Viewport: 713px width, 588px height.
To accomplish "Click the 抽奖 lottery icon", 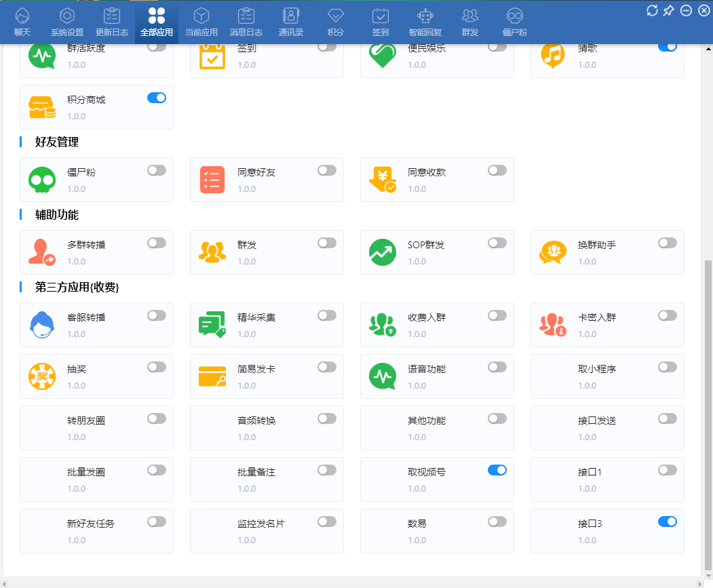I will click(41, 376).
